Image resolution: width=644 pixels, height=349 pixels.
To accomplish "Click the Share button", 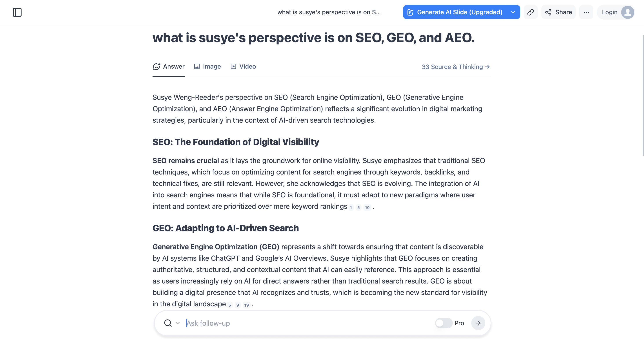I will [558, 12].
